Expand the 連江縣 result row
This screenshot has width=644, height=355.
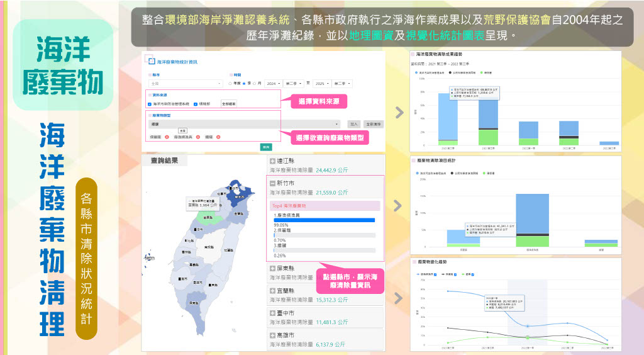(272, 161)
